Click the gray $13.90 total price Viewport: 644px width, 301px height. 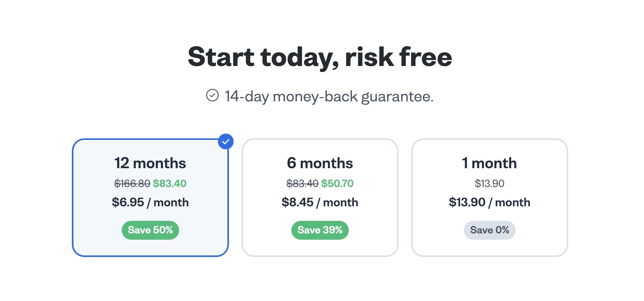point(489,184)
